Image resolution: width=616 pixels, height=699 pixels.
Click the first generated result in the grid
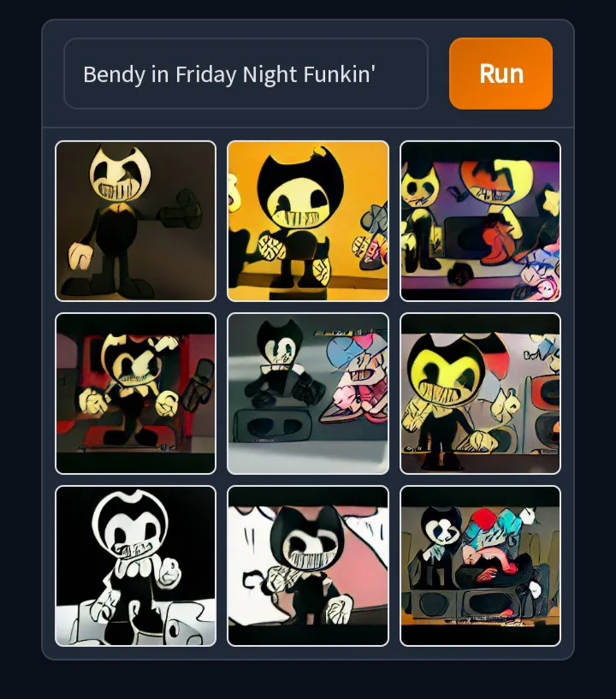pyautogui.click(x=135, y=221)
